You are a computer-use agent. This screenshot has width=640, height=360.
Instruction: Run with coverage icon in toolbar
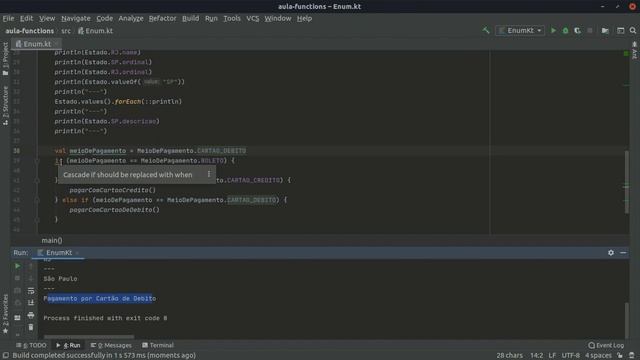(x=578, y=31)
